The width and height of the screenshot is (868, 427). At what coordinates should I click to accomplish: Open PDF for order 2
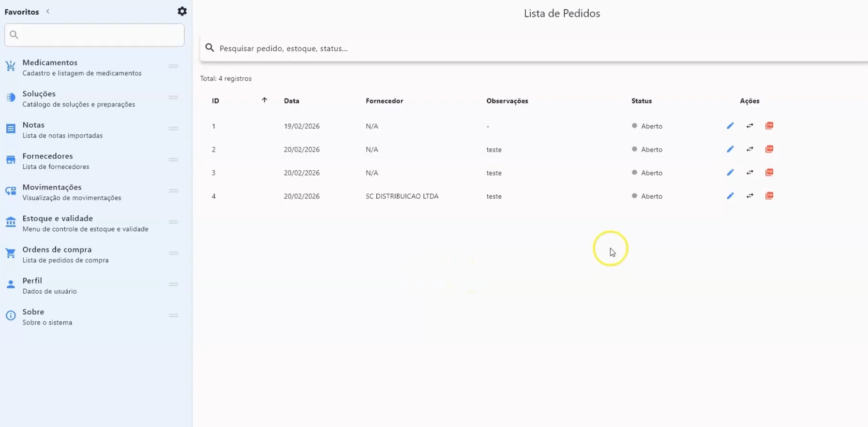click(769, 149)
